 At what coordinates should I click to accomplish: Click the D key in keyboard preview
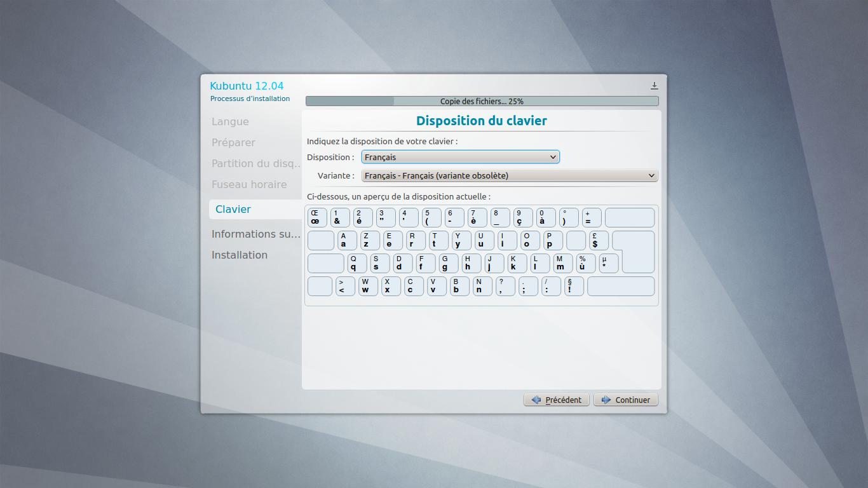tap(403, 263)
